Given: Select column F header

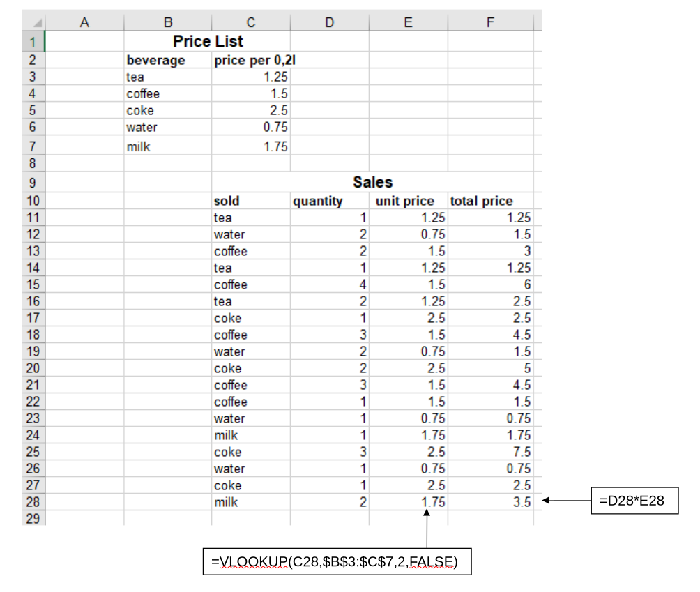Looking at the screenshot, I should click(491, 22).
